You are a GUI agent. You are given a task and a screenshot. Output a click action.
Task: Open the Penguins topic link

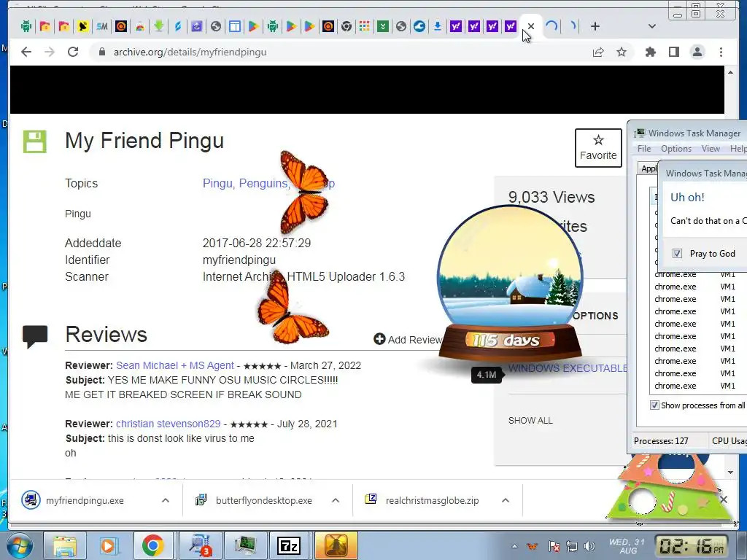(263, 183)
